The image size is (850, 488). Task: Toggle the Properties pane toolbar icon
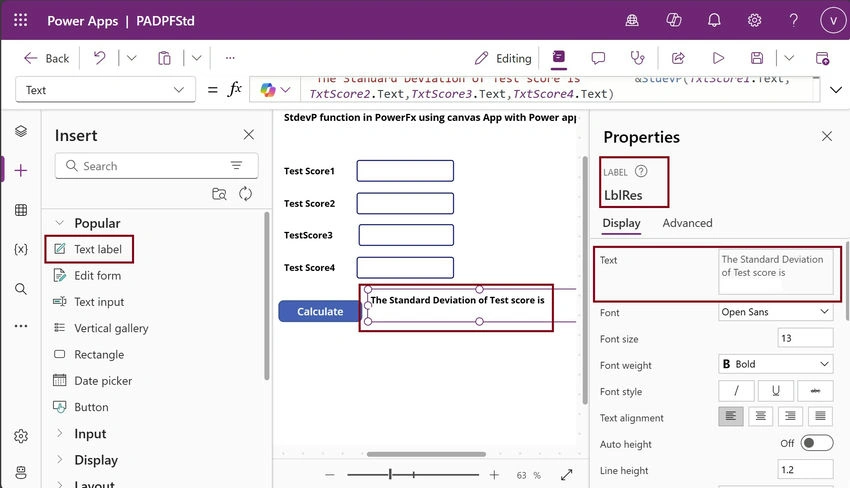click(558, 57)
